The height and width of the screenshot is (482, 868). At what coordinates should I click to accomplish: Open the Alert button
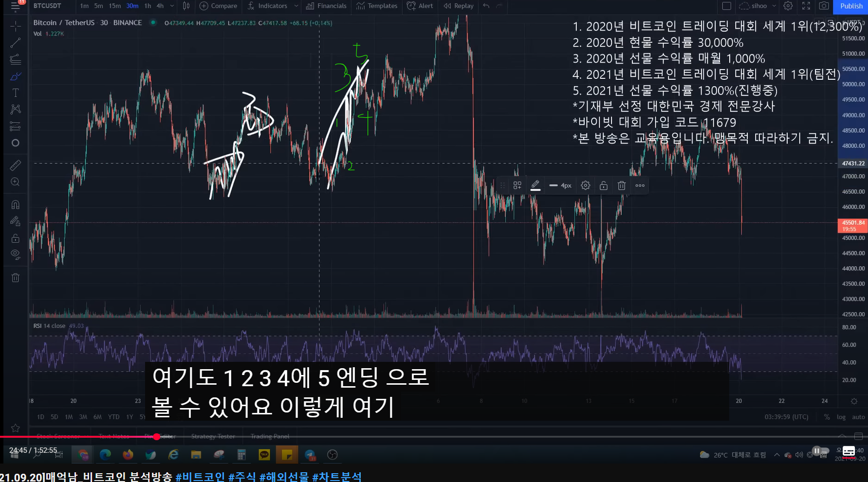(x=420, y=6)
